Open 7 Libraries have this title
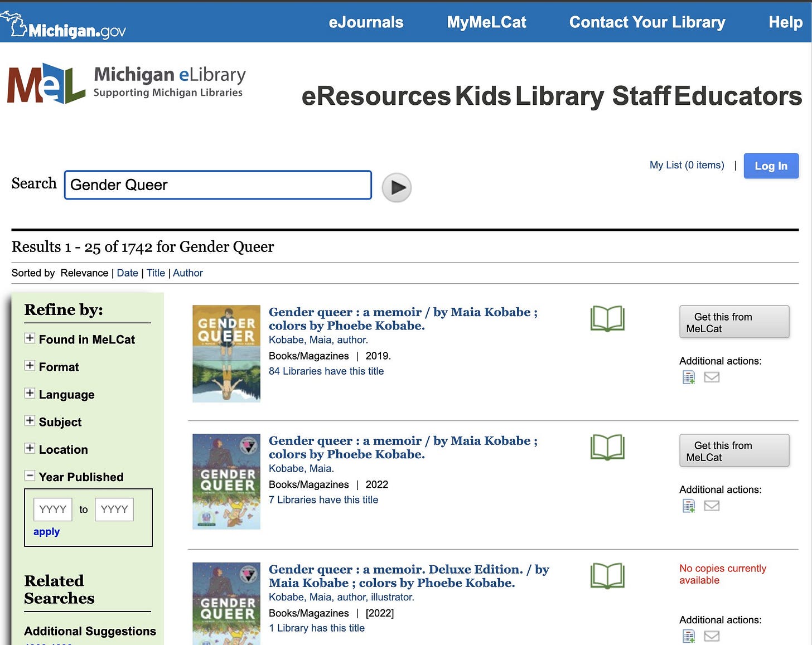The height and width of the screenshot is (645, 812). click(x=323, y=500)
